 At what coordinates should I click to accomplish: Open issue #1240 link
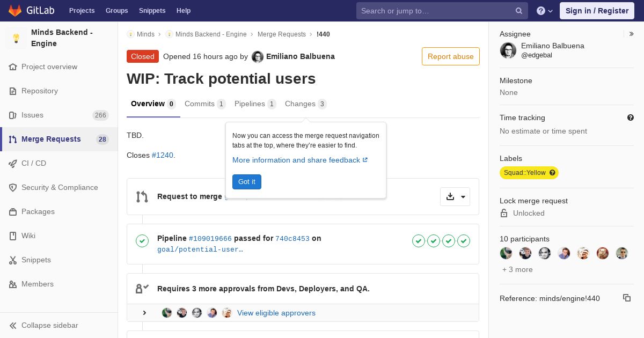[163, 155]
